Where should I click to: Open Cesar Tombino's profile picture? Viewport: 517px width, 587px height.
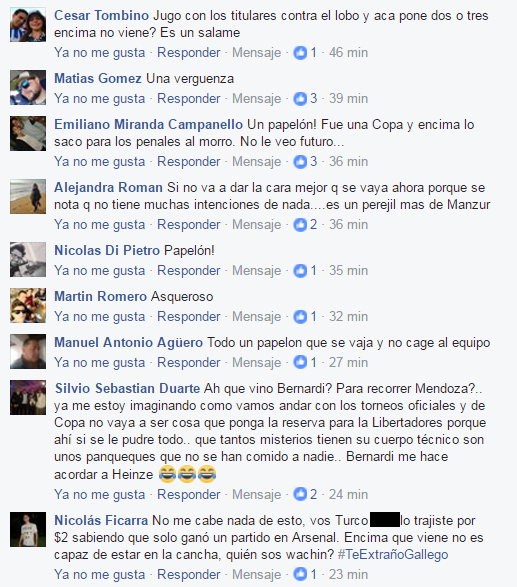point(28,24)
